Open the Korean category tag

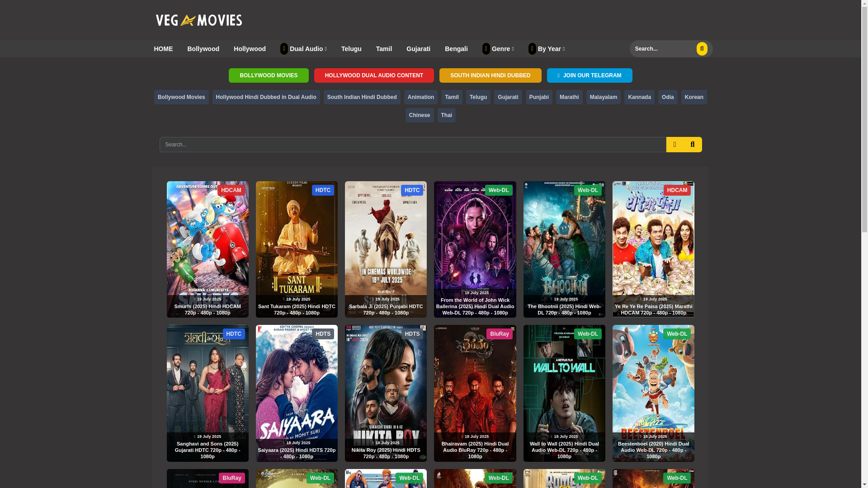[x=693, y=97]
